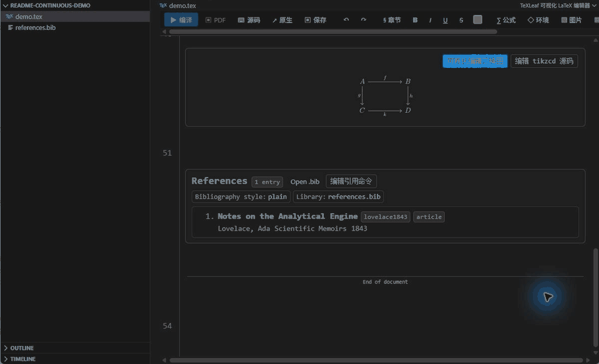Viewport: 599px width, 364px height.
Task: Open the file in 原生 native editor
Action: click(x=282, y=20)
